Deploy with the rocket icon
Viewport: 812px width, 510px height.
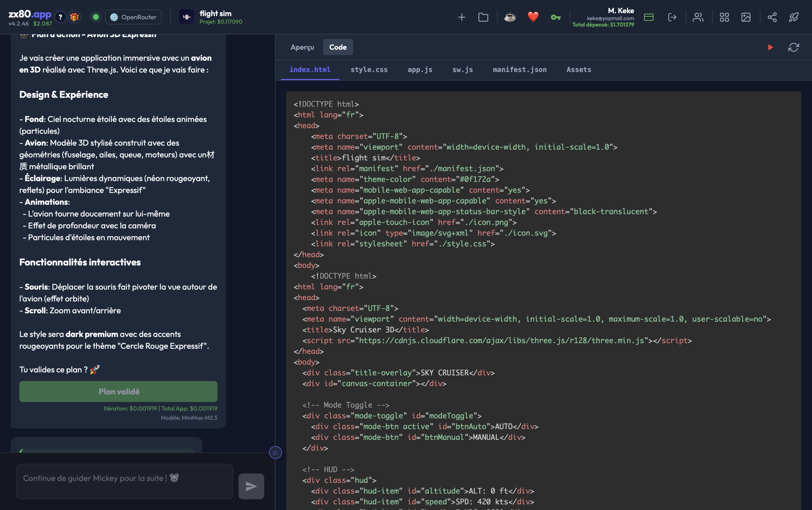(794, 17)
